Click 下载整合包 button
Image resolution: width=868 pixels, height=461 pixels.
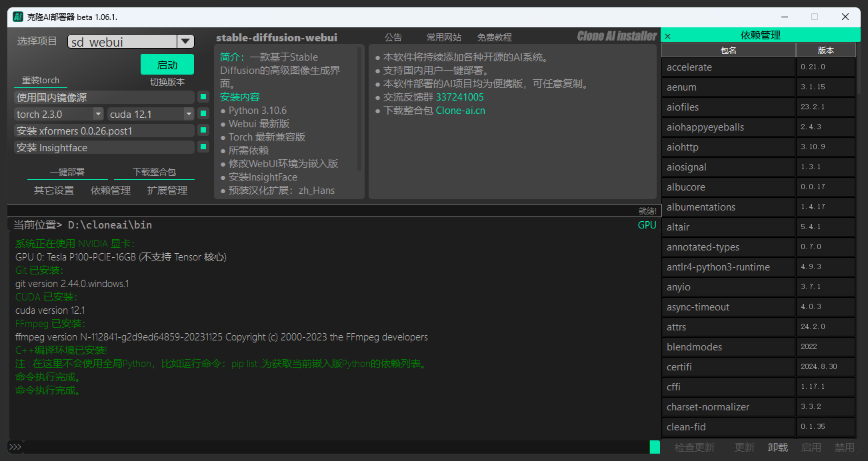(x=154, y=172)
